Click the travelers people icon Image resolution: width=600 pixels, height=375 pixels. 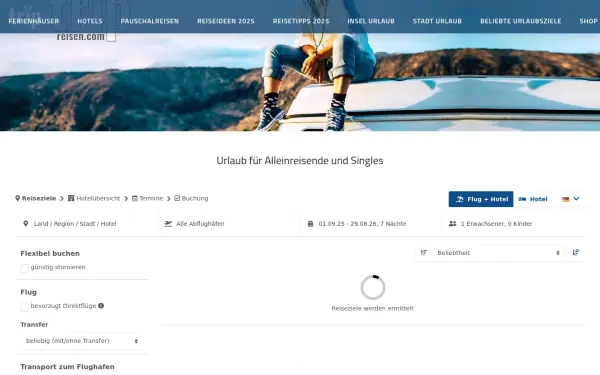(453, 224)
